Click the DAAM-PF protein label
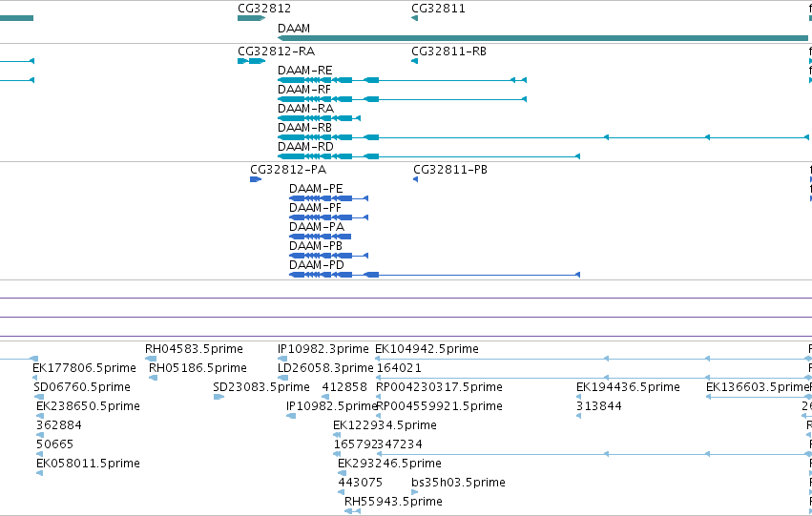812x516 pixels. [315, 208]
